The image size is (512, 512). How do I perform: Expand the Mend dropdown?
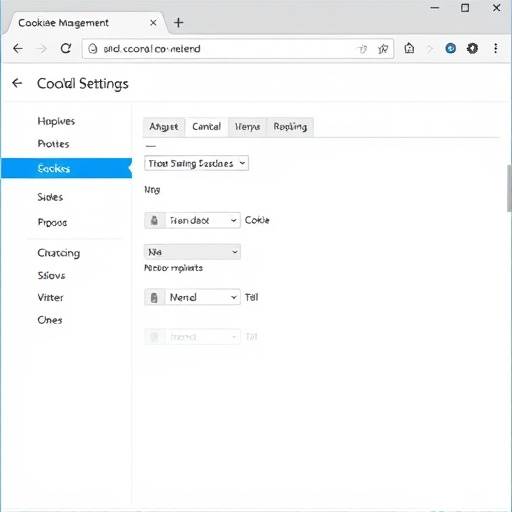click(203, 297)
